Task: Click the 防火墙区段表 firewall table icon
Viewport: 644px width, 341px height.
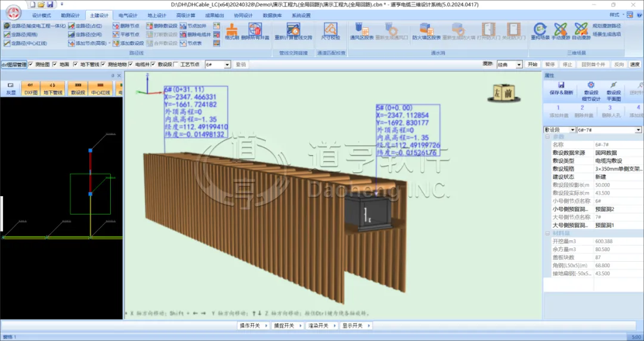Action: [x=426, y=30]
